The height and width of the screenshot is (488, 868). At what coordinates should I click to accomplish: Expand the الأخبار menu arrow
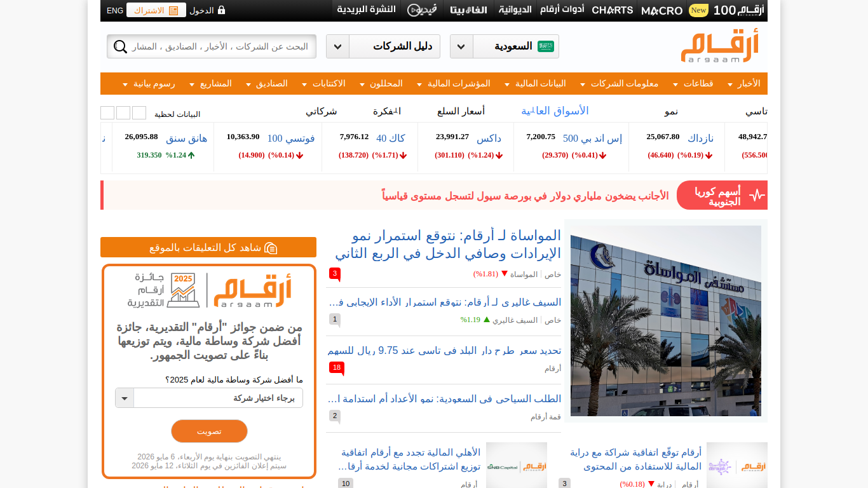tap(730, 84)
